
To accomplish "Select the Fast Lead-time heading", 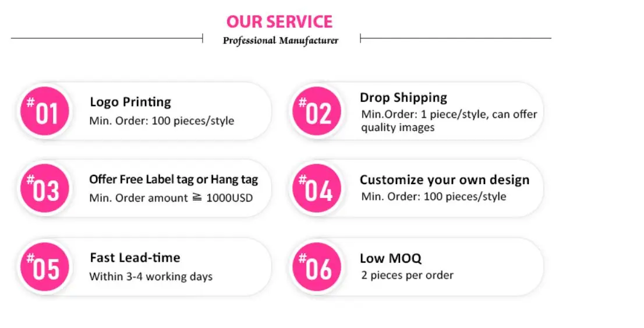I will (135, 258).
